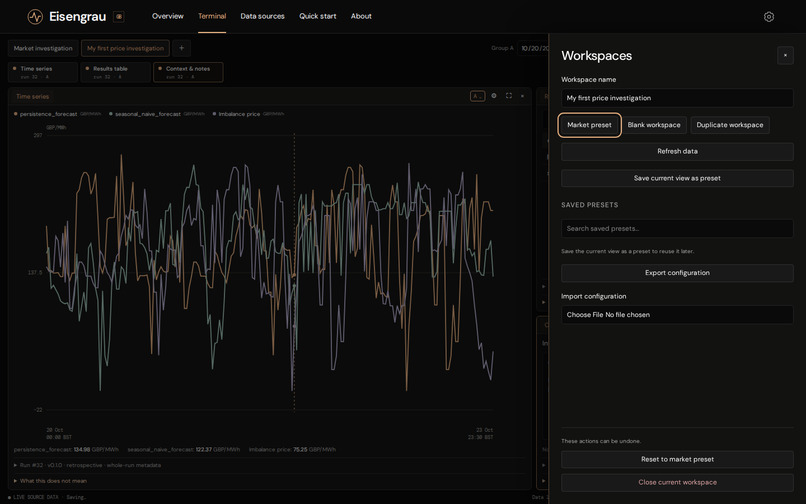Screen dimensions: 806x504
Task: Switch to Market investigation workspace tab
Action: 43,48
